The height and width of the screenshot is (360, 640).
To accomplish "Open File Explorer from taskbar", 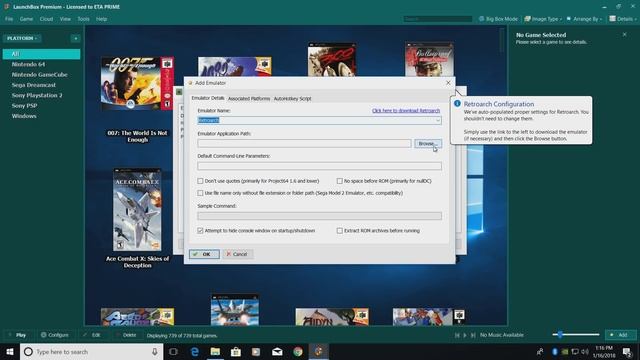I will [x=216, y=351].
